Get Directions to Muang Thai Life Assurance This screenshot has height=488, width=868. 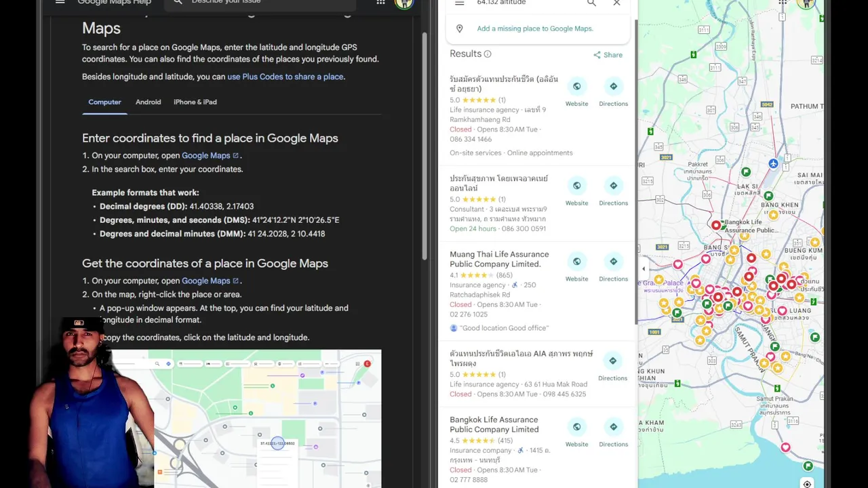[x=614, y=262]
